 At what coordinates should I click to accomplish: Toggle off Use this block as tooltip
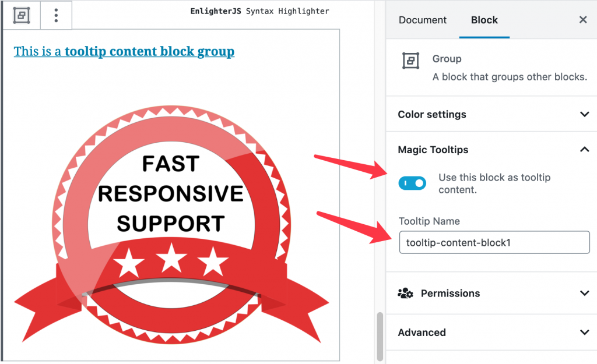(x=412, y=183)
